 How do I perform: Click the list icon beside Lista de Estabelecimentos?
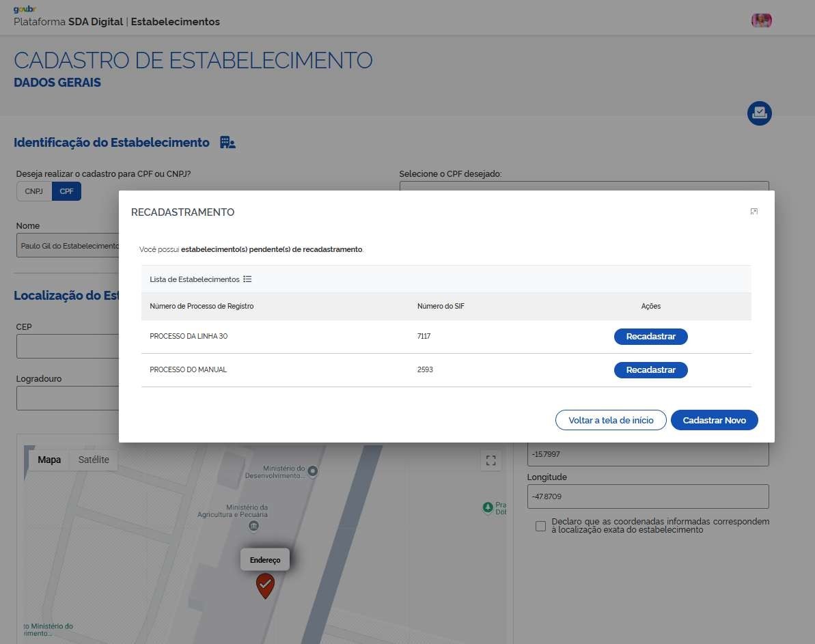click(247, 279)
